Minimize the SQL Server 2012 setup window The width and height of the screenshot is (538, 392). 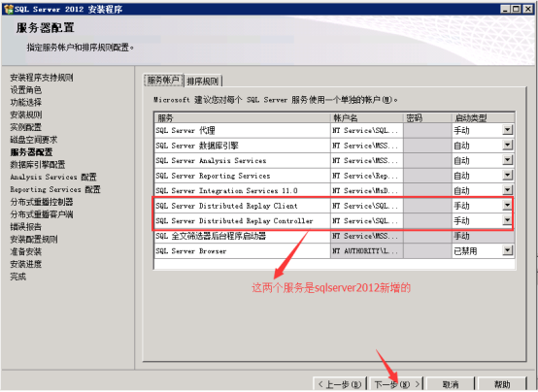(x=504, y=10)
